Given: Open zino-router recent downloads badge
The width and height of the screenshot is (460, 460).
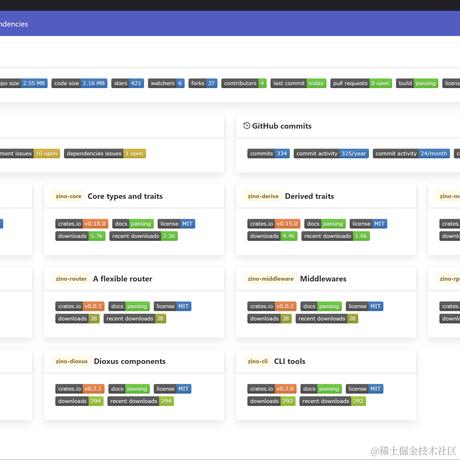Looking at the screenshot, I should click(x=135, y=318).
